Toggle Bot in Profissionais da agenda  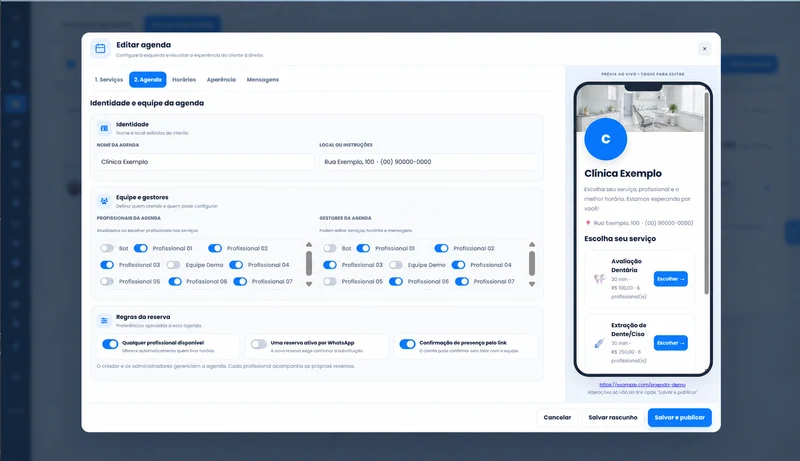coord(107,248)
